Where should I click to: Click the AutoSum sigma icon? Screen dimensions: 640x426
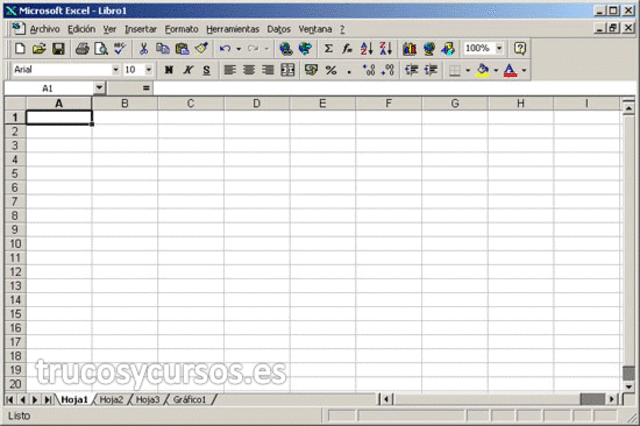[x=328, y=49]
